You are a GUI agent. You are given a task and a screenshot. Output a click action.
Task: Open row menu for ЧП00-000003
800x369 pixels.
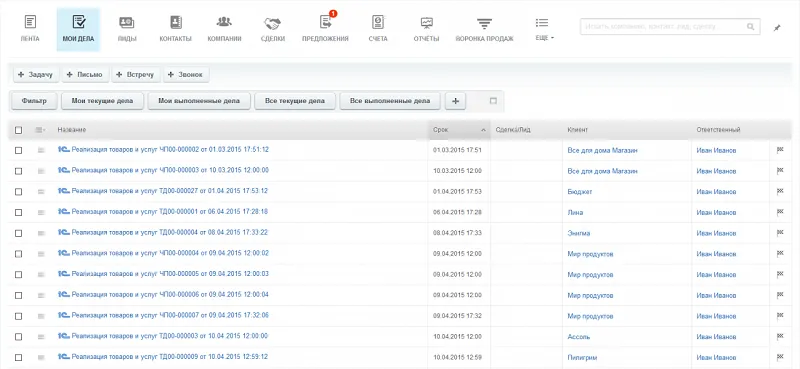coord(41,171)
